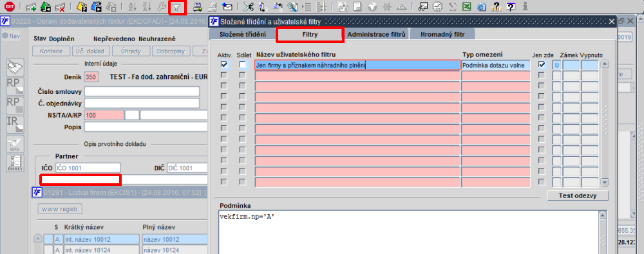Click the sort ascending A-Z icon
Screen dimensions: 644x254
click(132, 6)
